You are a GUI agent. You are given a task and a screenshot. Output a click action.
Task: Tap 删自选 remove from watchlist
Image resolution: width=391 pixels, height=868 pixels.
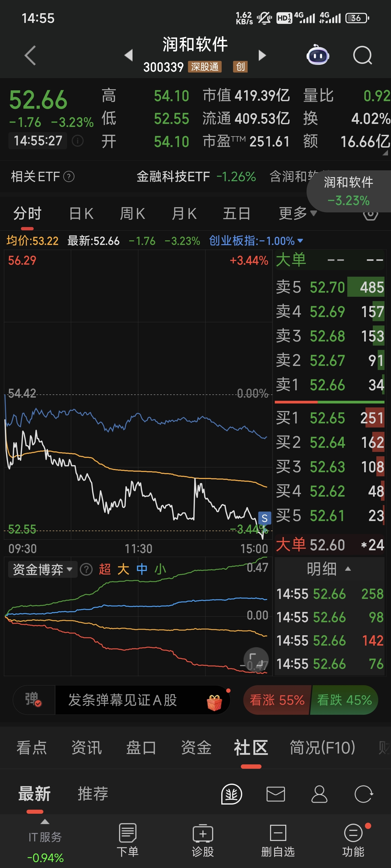(x=278, y=840)
